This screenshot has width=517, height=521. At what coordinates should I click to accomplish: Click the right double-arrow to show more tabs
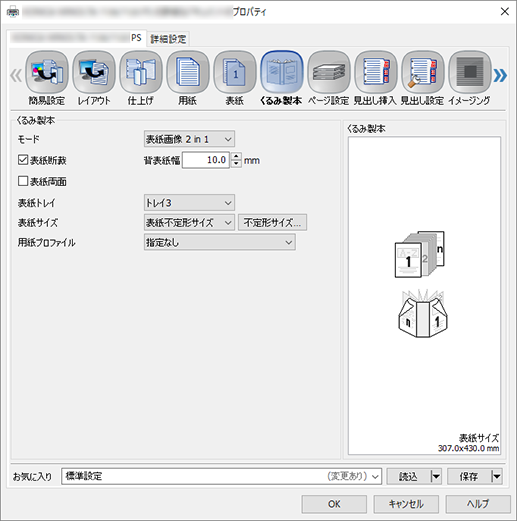tap(500, 76)
